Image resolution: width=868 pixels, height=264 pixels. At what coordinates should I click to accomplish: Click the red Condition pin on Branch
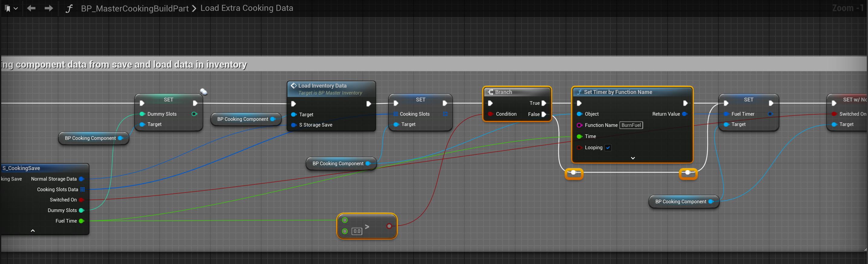(491, 114)
